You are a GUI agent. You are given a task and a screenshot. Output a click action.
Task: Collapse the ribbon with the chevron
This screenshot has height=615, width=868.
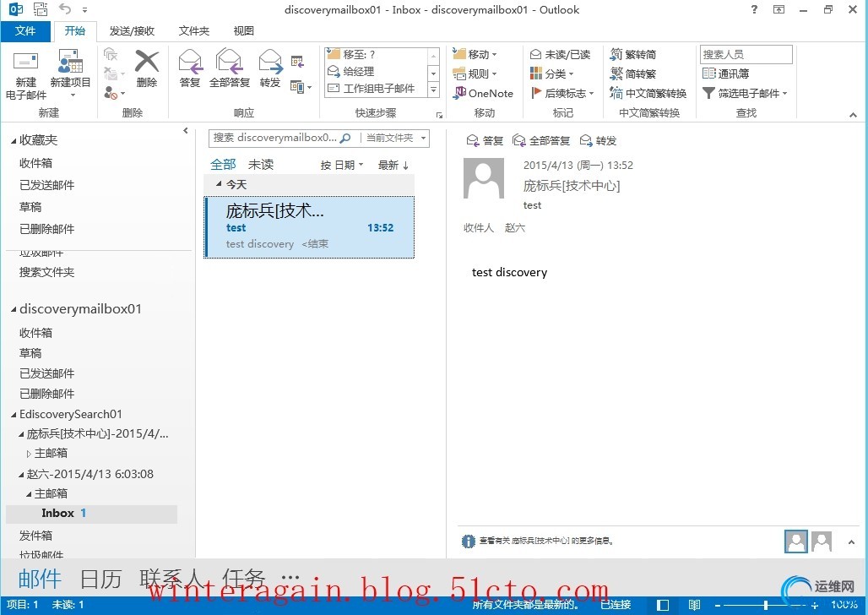pyautogui.click(x=853, y=115)
